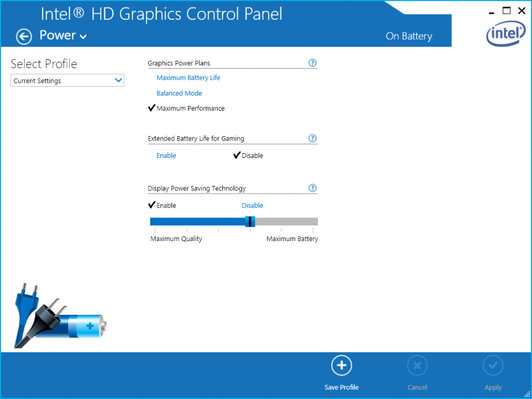Disable Display Power Saving Technology
This screenshot has height=399, width=532.
tap(252, 205)
